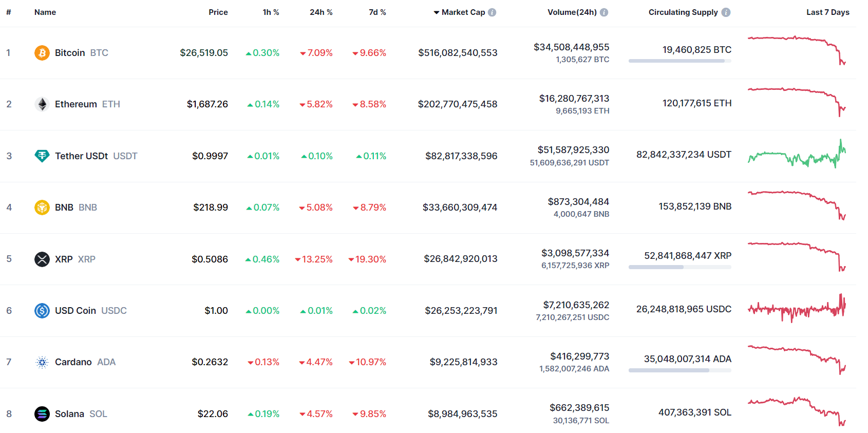Image resolution: width=868 pixels, height=433 pixels.
Task: Click BNB volume $873,304,484
Action: point(578,202)
